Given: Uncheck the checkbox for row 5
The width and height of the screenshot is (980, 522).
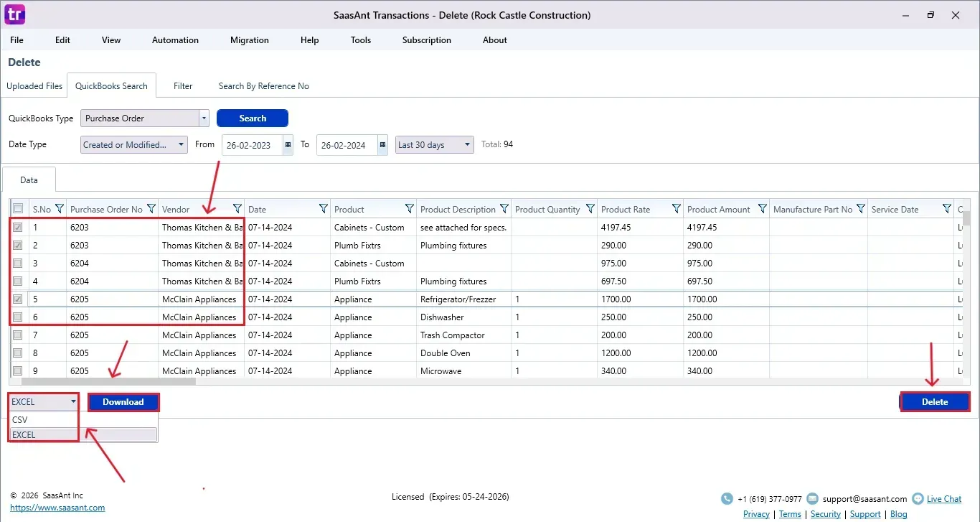Looking at the screenshot, I should pos(18,299).
